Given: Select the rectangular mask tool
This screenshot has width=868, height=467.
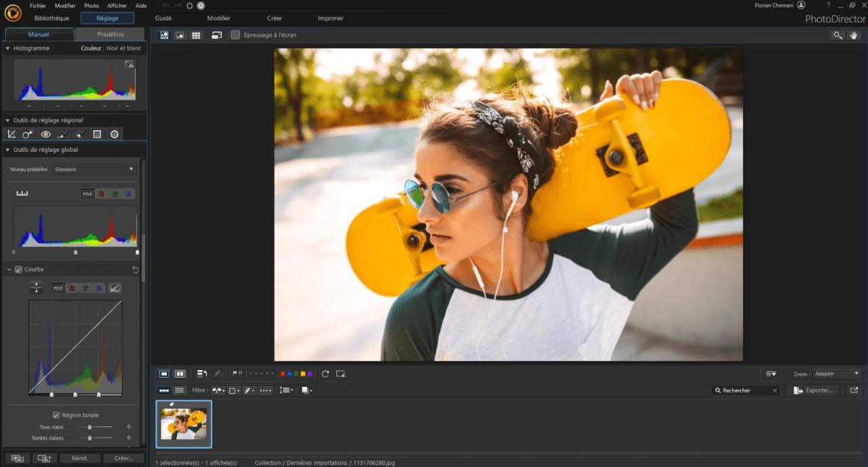Looking at the screenshot, I should [97, 134].
